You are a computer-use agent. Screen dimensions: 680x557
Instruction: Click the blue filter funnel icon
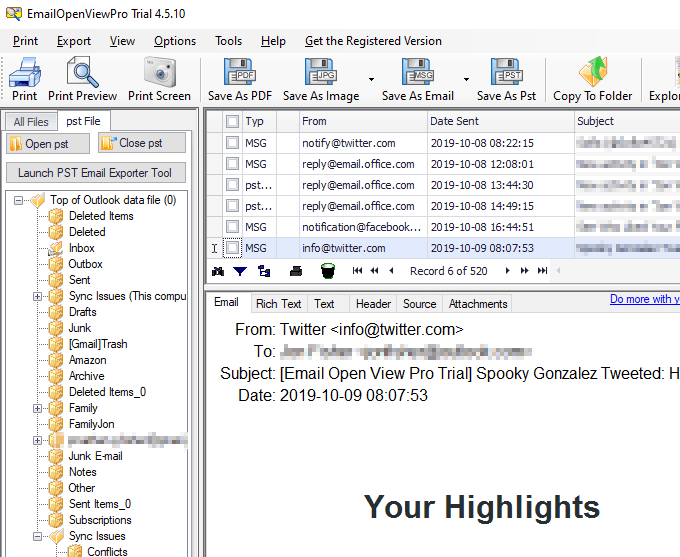(240, 272)
